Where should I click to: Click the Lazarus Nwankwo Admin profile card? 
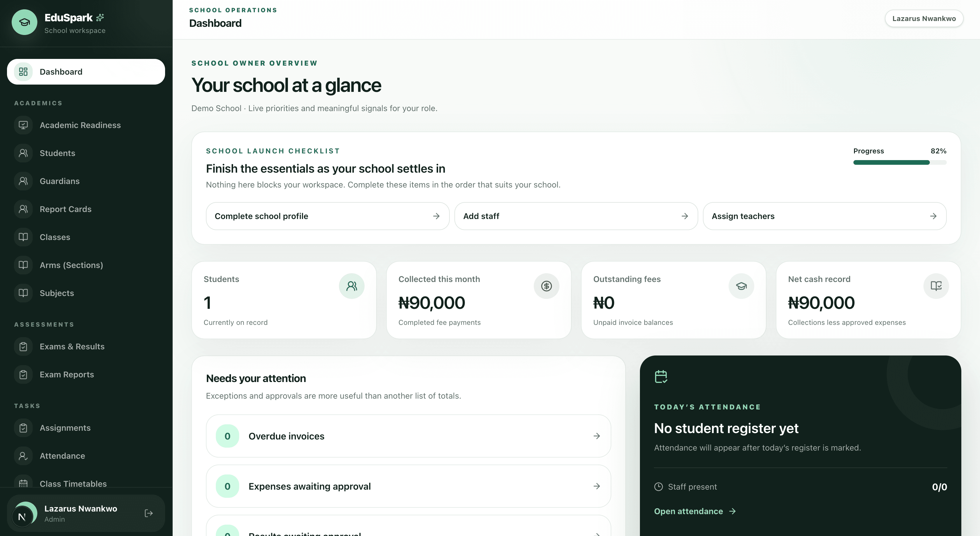(x=86, y=513)
